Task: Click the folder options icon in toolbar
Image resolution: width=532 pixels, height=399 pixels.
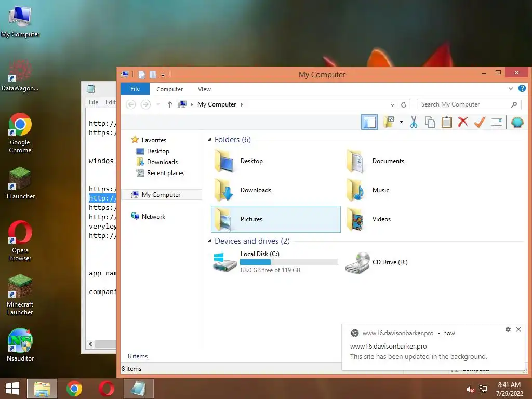Action: click(389, 122)
